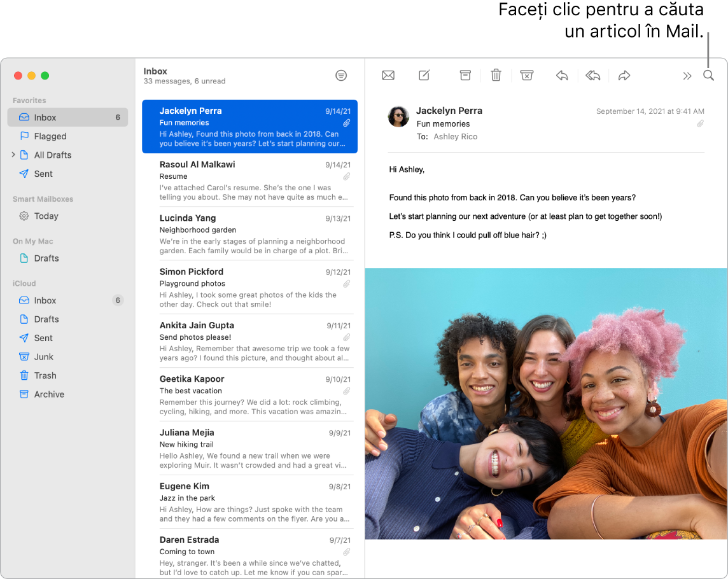
Task: Click the Compose new message icon
Action: pyautogui.click(x=424, y=75)
